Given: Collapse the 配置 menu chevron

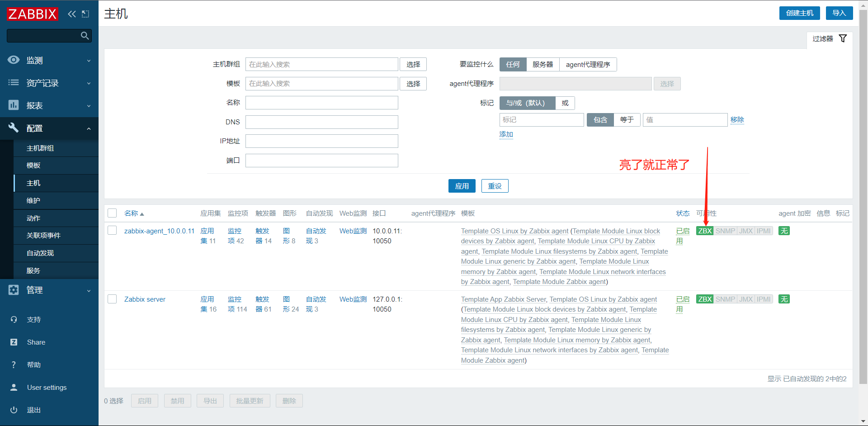Looking at the screenshot, I should [x=89, y=128].
